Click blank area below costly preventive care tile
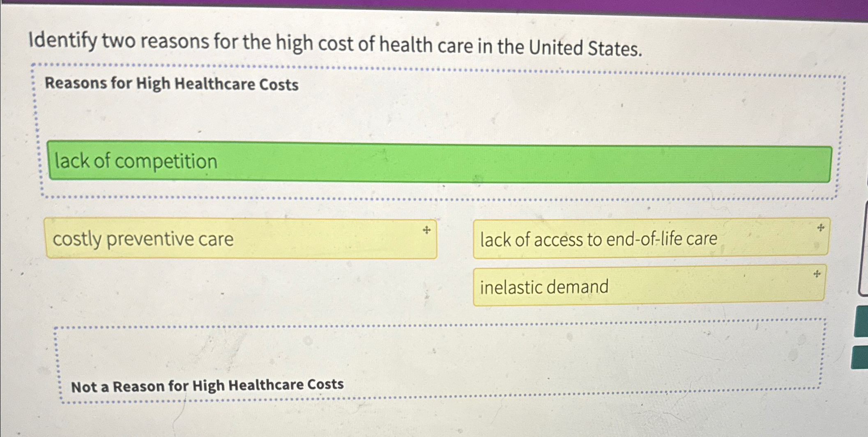The image size is (868, 437). point(241,288)
